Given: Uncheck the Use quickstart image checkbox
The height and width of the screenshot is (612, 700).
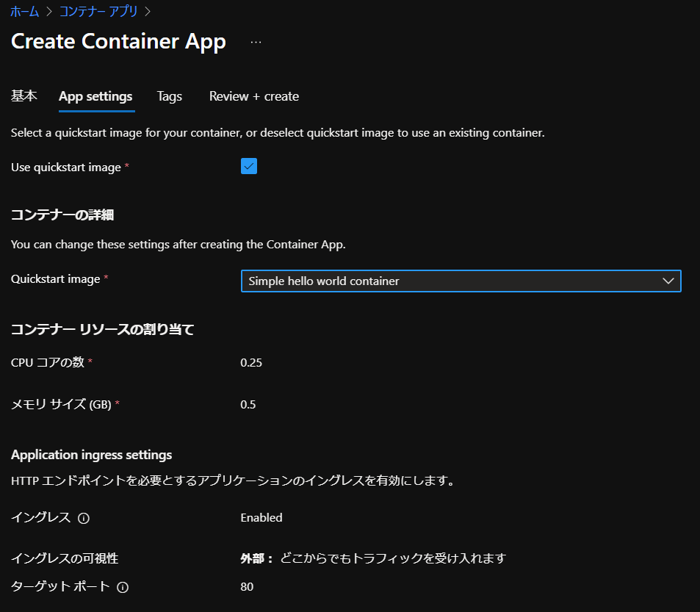Looking at the screenshot, I should (249, 166).
